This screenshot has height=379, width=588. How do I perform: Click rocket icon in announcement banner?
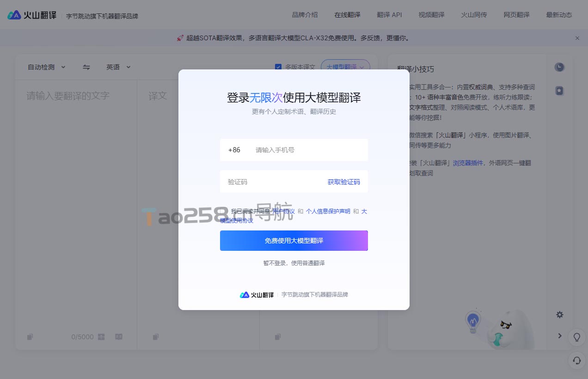click(x=180, y=38)
